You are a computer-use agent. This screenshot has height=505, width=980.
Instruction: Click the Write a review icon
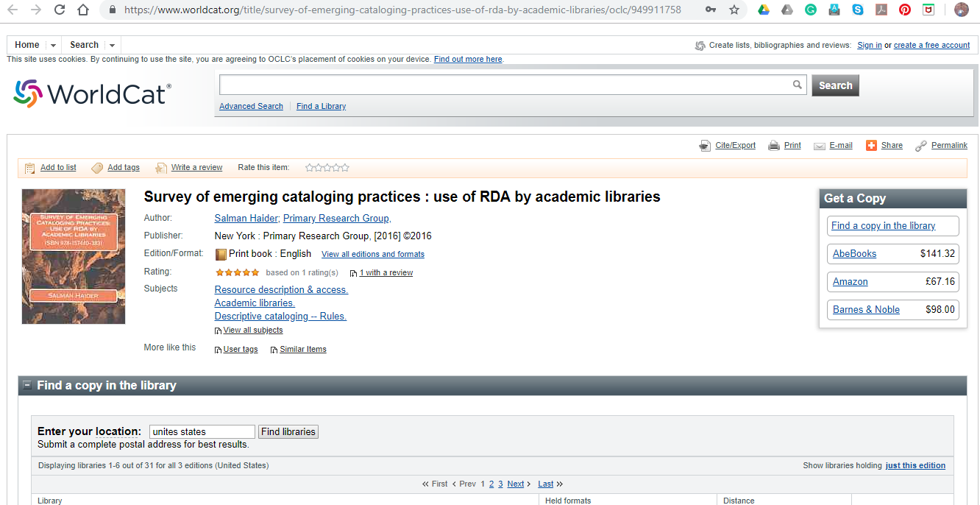click(x=161, y=167)
